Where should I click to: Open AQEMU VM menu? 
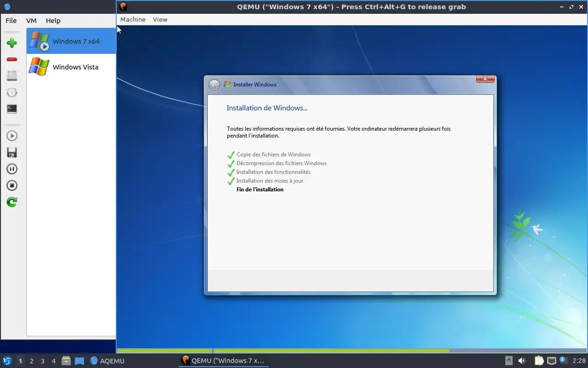point(31,21)
